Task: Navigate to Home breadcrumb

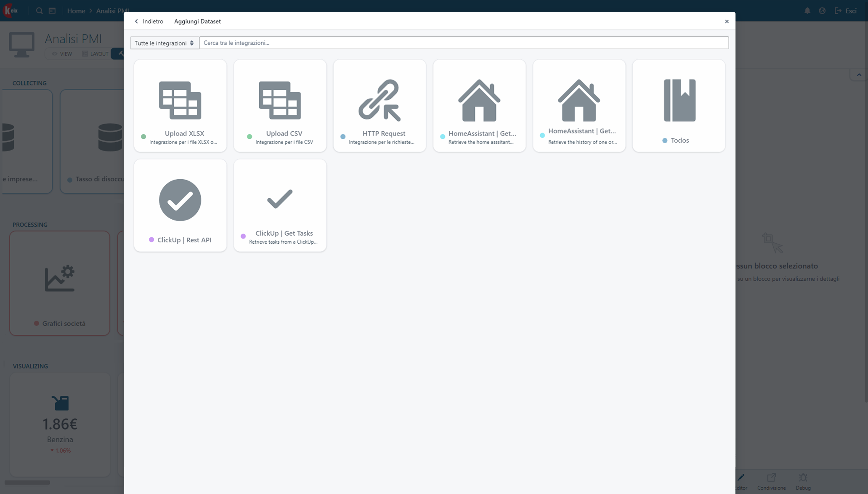Action: [x=76, y=11]
